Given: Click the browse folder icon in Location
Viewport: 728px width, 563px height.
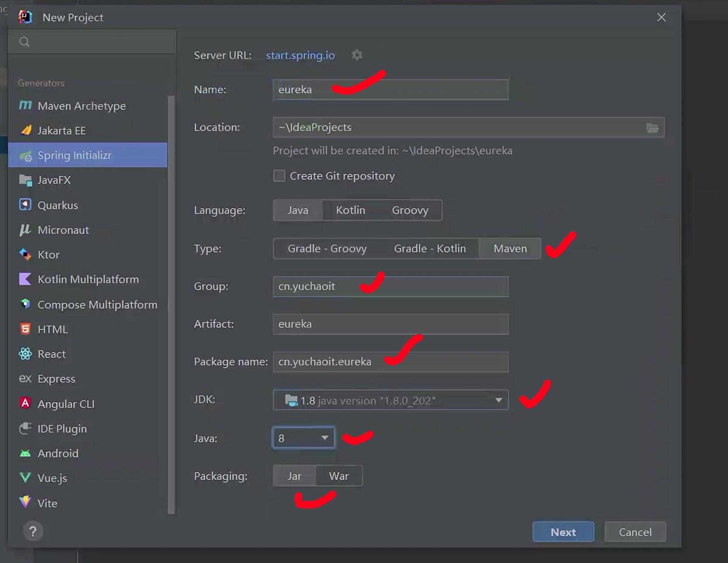Looking at the screenshot, I should click(x=652, y=127).
